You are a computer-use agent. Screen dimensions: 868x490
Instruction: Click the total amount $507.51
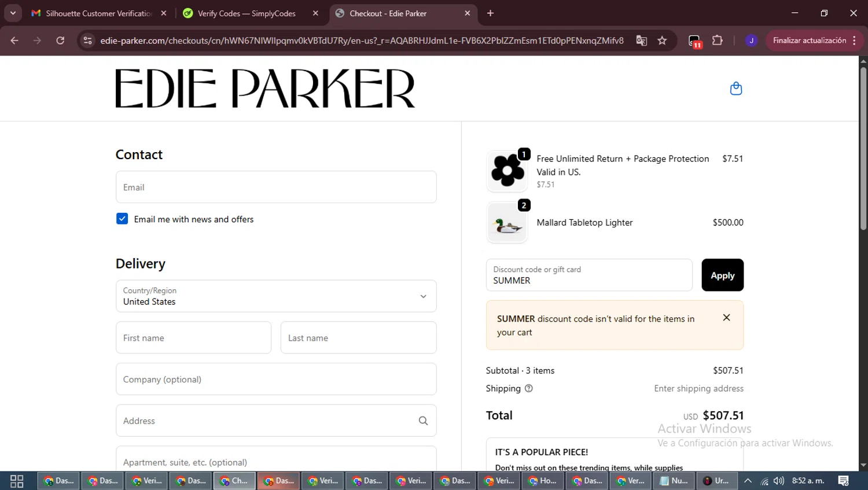click(723, 415)
